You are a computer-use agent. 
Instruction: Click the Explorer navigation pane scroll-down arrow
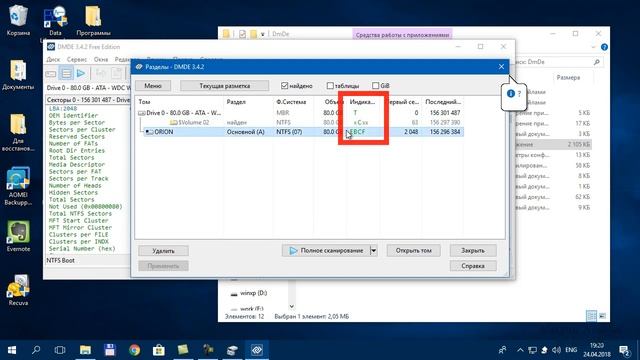pyautogui.click(x=291, y=306)
